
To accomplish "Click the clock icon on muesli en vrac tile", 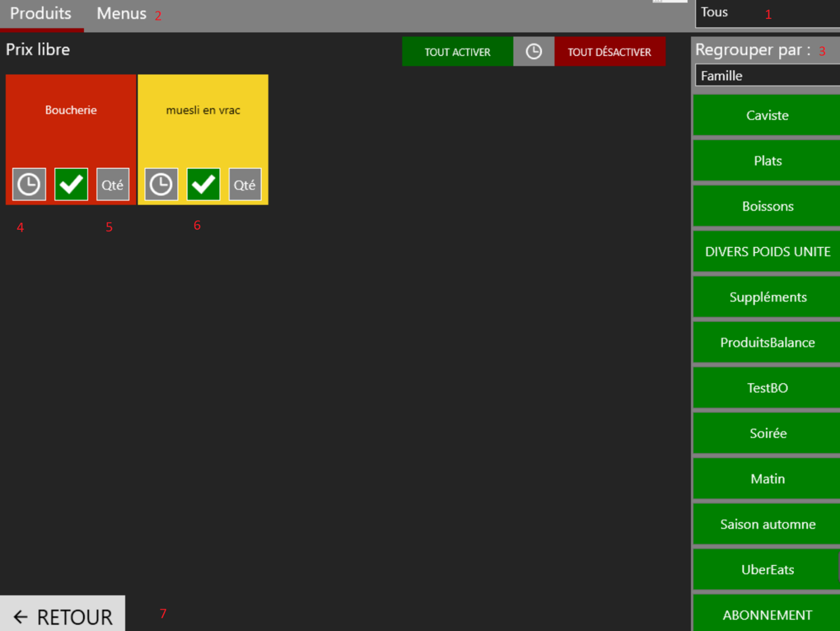I will click(161, 184).
